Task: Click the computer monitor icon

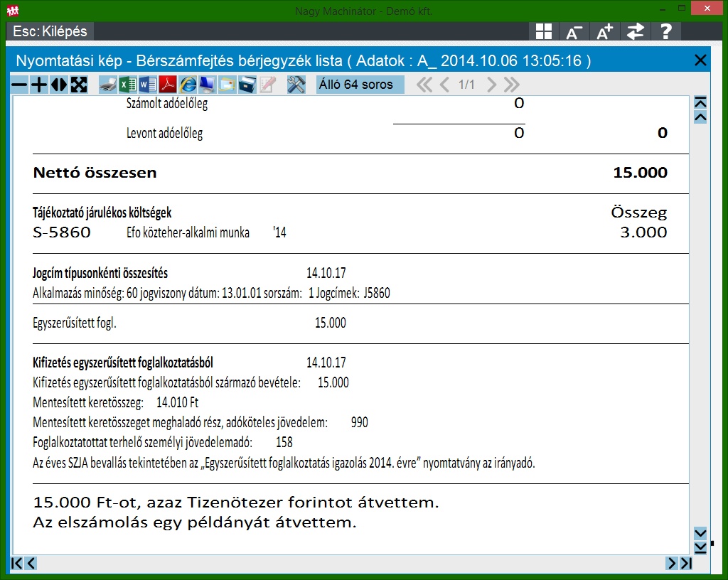Action: pos(207,85)
